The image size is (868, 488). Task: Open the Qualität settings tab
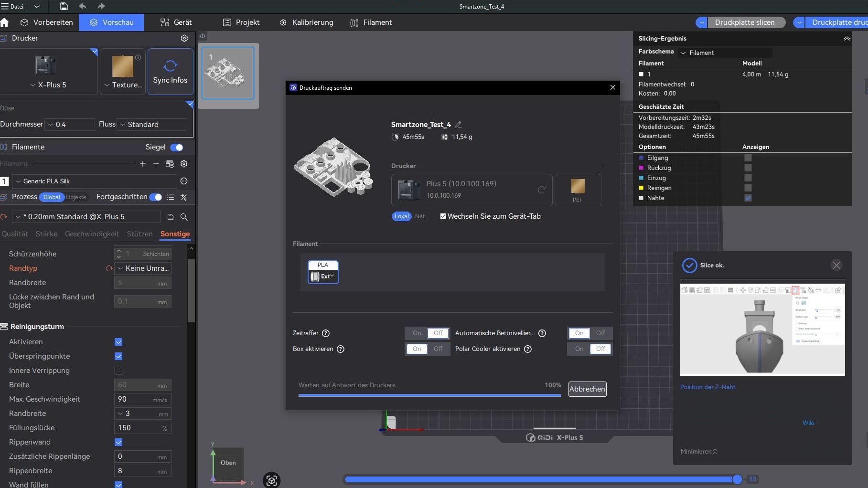pos(14,234)
